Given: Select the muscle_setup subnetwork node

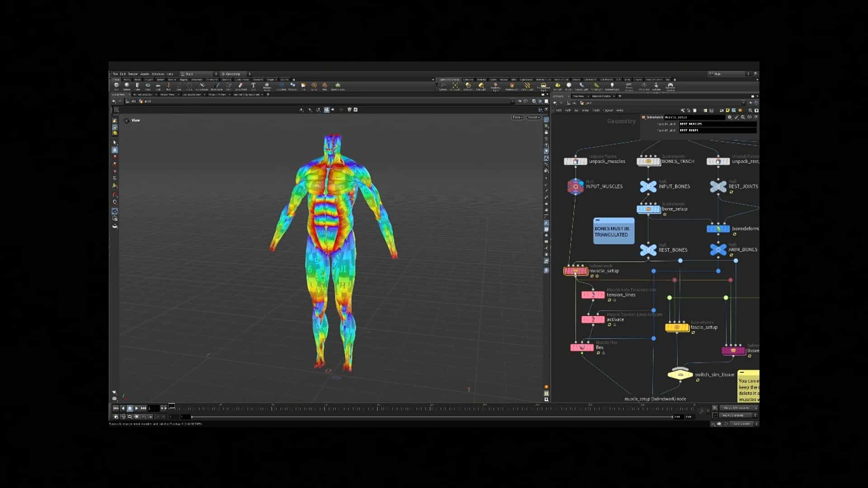Looking at the screenshot, I should tap(575, 271).
